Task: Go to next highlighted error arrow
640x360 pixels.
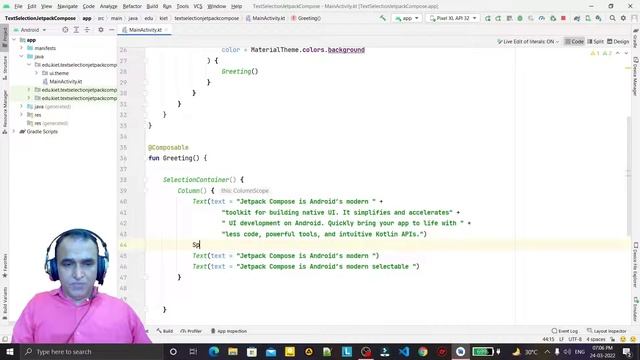Action: [x=626, y=53]
